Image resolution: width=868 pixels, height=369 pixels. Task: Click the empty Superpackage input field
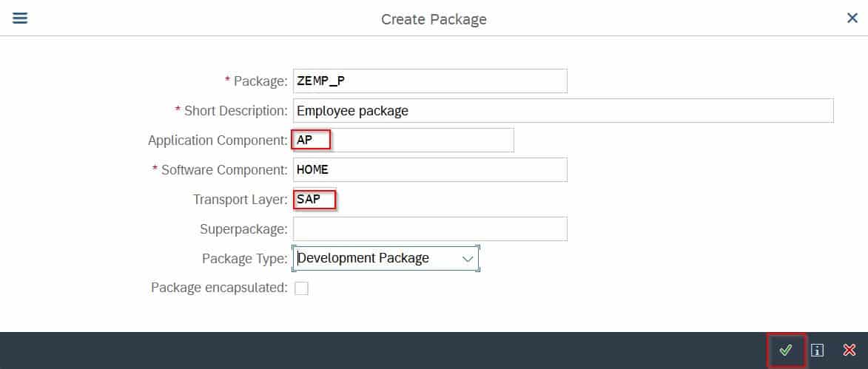tap(430, 229)
